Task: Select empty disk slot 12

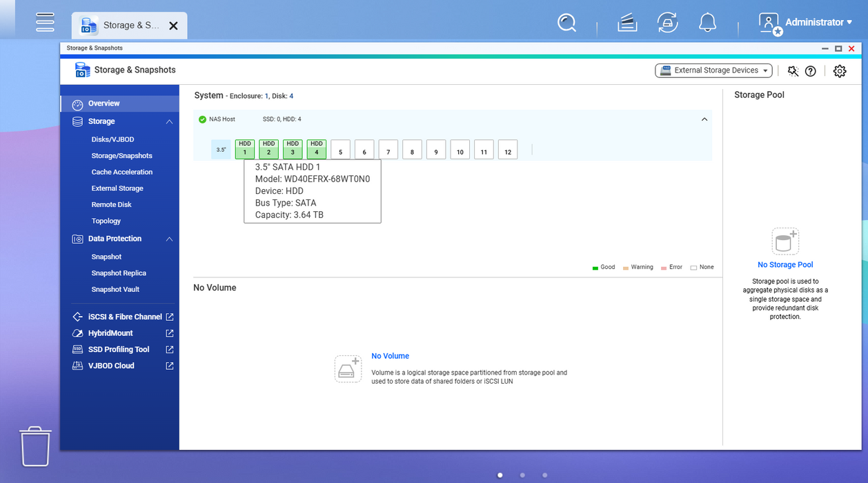Action: [x=508, y=149]
